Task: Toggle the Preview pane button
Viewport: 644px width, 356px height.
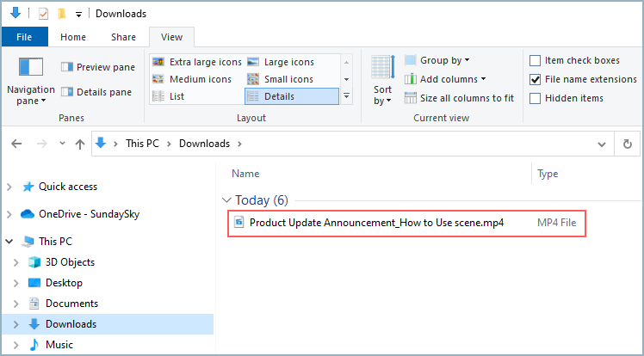Action: 97,67
